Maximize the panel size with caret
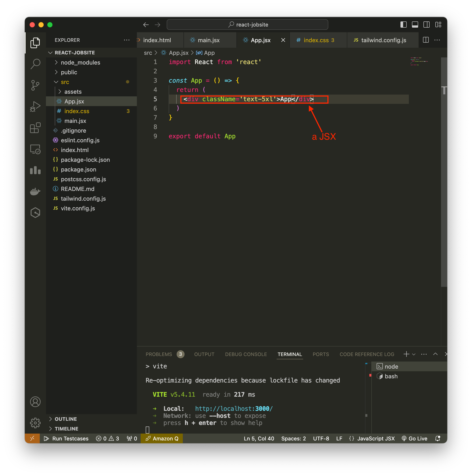This screenshot has height=476, width=472. (x=435, y=354)
